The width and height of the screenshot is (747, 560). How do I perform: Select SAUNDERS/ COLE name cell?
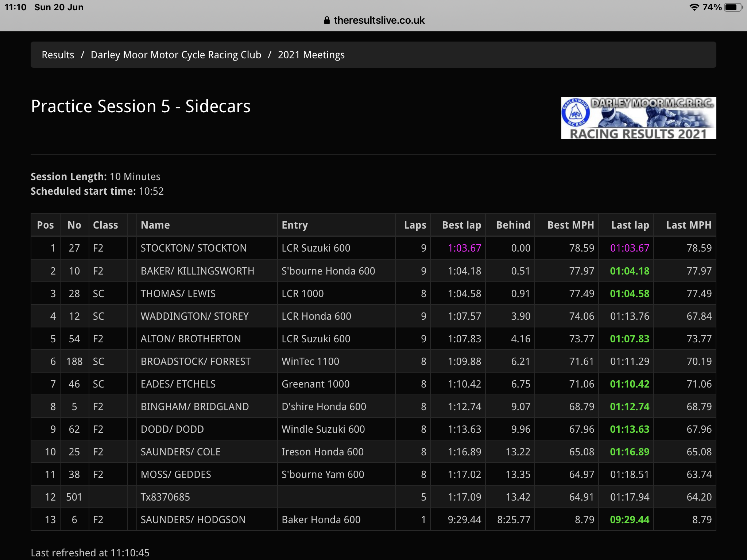[207, 452]
